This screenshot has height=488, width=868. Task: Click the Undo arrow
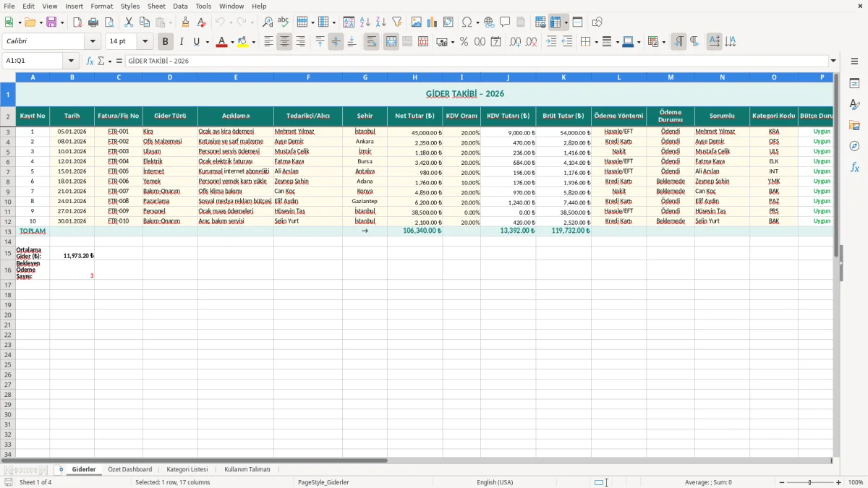point(220,22)
